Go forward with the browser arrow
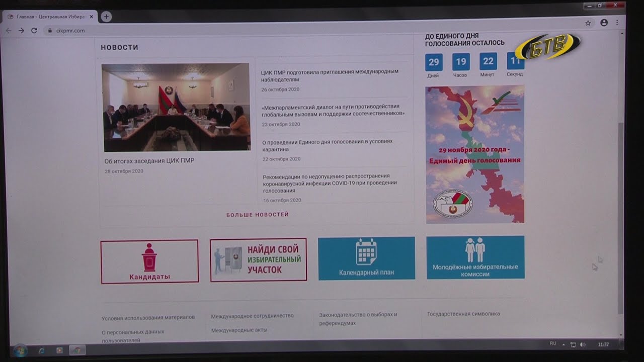 click(x=21, y=31)
